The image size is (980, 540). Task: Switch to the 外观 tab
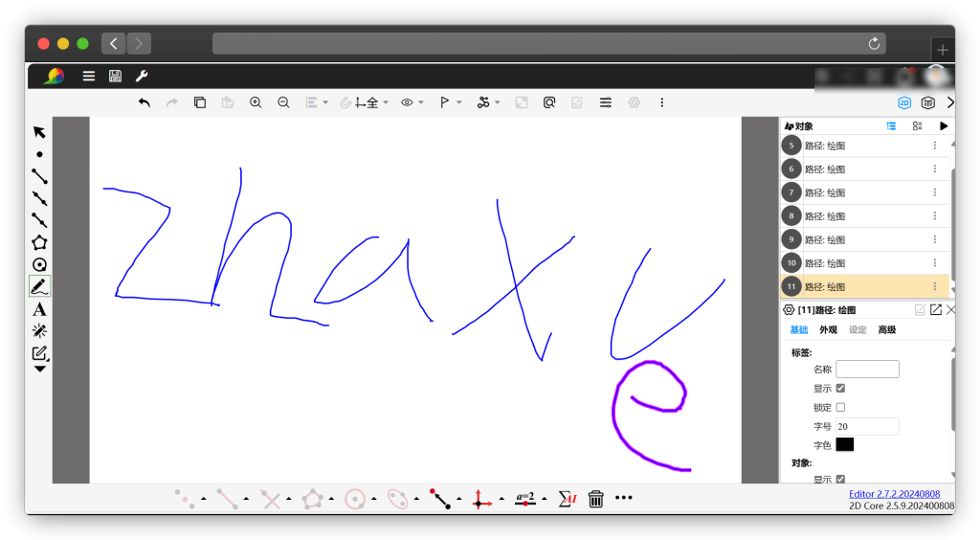pos(828,330)
